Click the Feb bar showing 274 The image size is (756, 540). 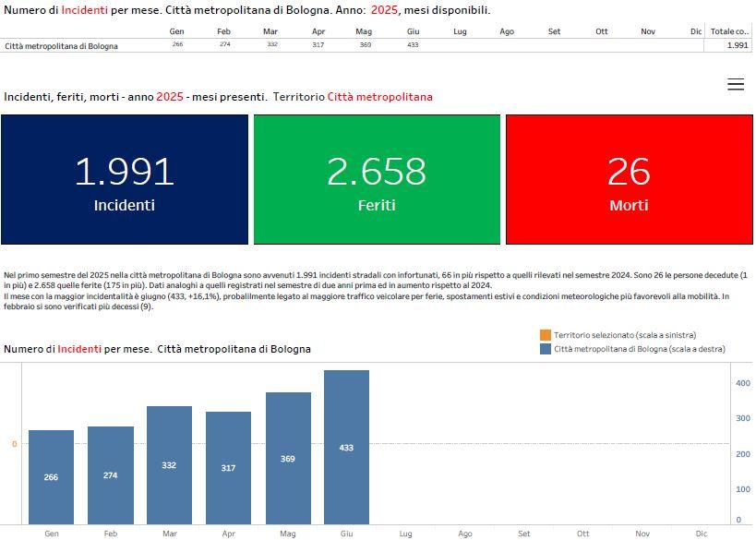point(110,475)
